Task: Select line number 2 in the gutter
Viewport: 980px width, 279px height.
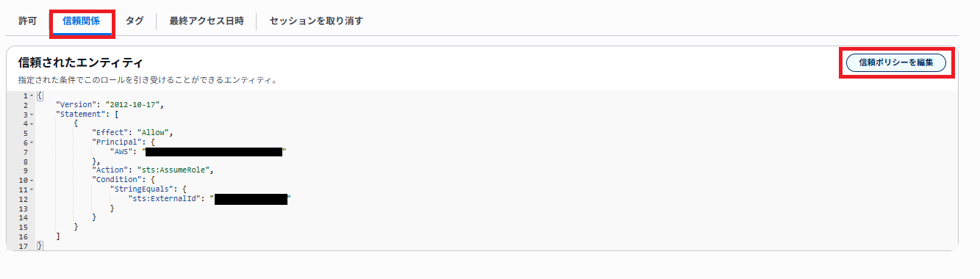Action: click(x=25, y=105)
